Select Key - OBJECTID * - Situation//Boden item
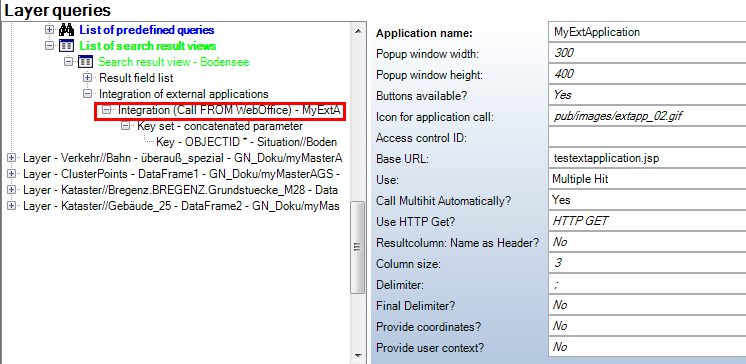Viewport: 746px width, 364px height. [246, 142]
